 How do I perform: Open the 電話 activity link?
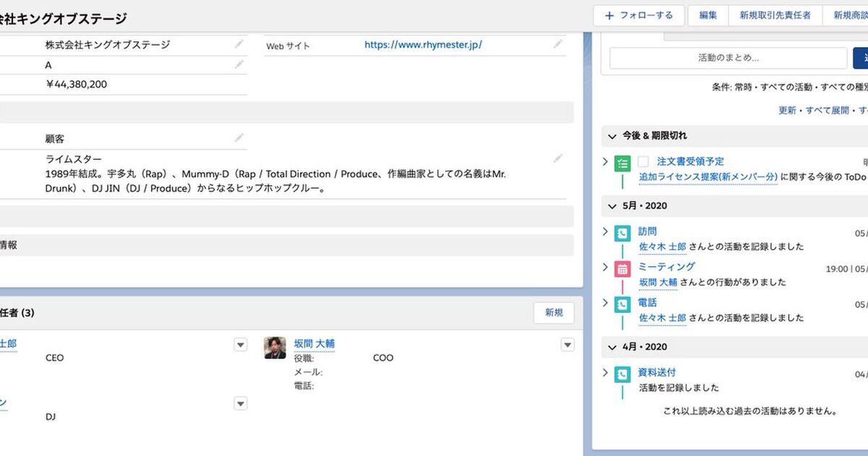pos(647,303)
